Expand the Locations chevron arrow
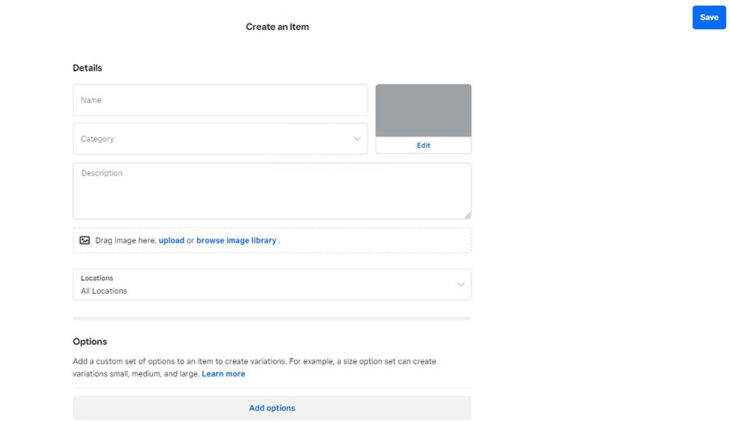 click(x=460, y=284)
